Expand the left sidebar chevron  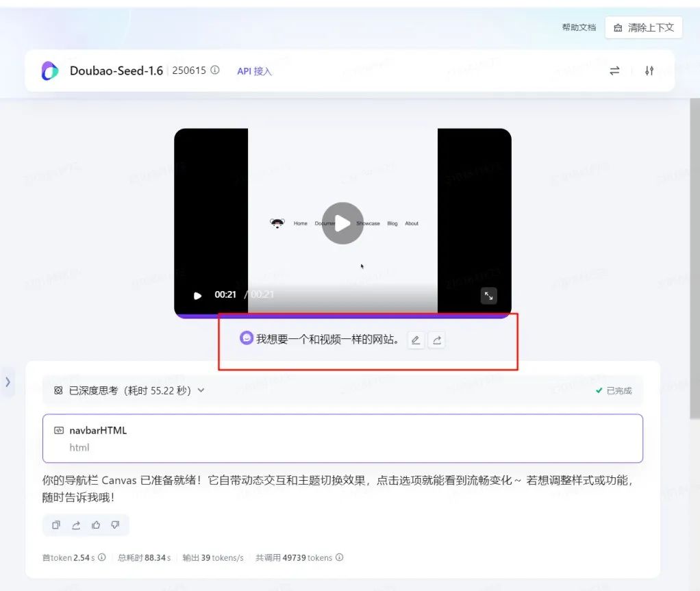point(8,382)
